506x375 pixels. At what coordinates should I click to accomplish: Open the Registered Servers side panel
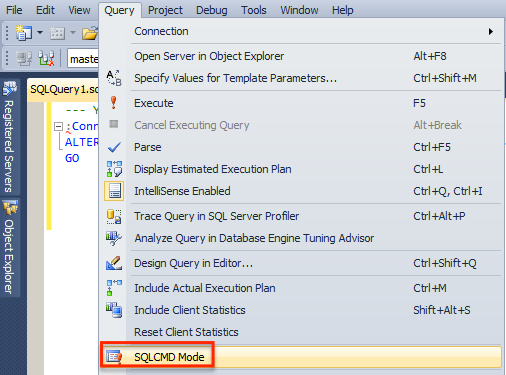[10, 138]
